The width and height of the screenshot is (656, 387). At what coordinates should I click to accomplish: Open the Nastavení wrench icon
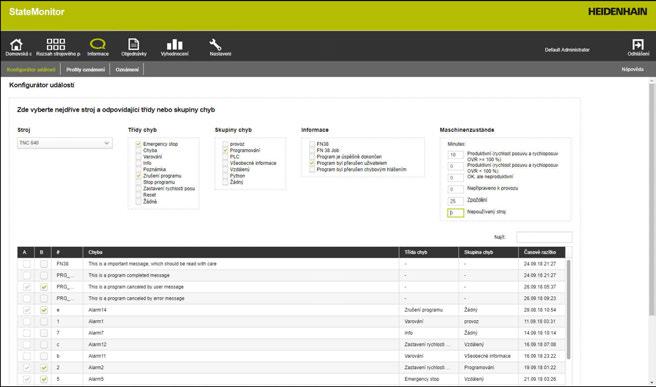tap(215, 44)
